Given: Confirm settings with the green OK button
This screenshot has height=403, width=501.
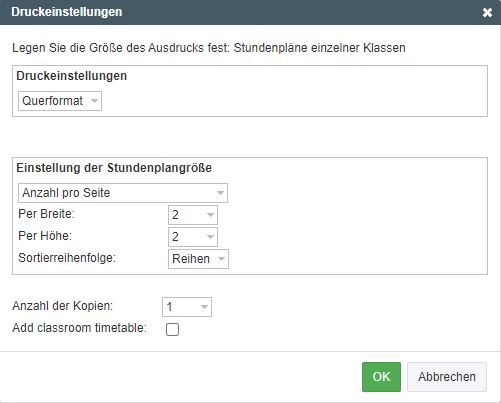Looking at the screenshot, I should [x=381, y=377].
